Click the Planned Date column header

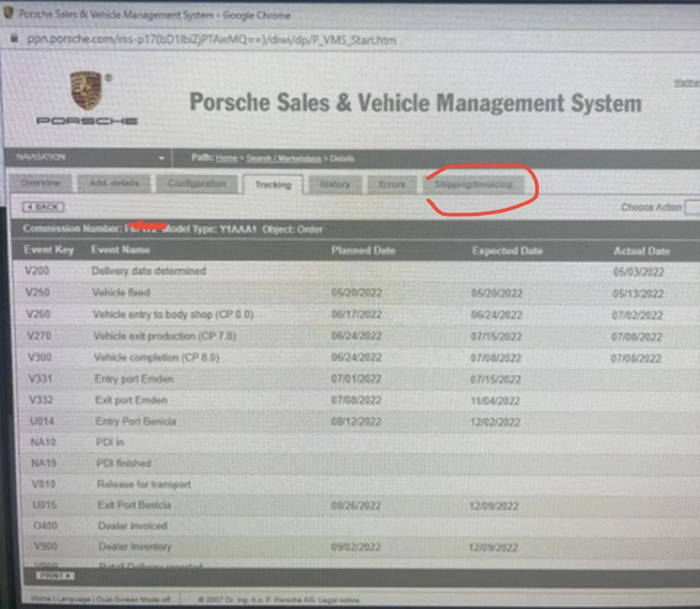(x=363, y=250)
